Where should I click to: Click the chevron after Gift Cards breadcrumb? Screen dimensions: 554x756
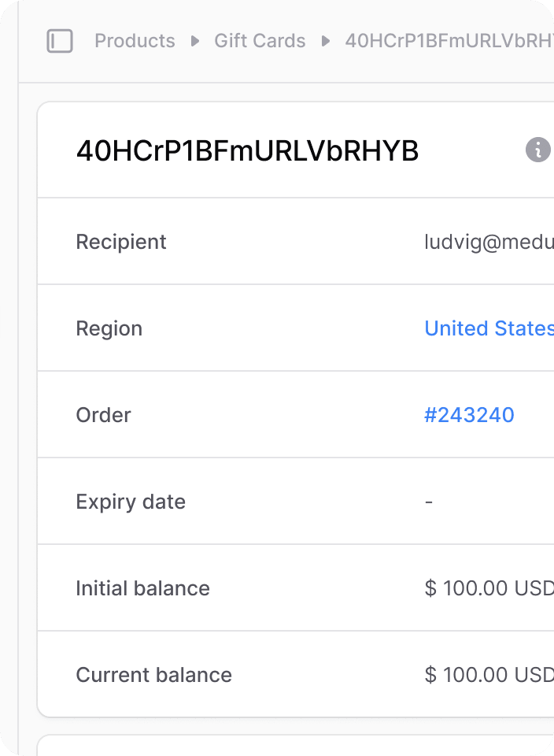pyautogui.click(x=323, y=41)
